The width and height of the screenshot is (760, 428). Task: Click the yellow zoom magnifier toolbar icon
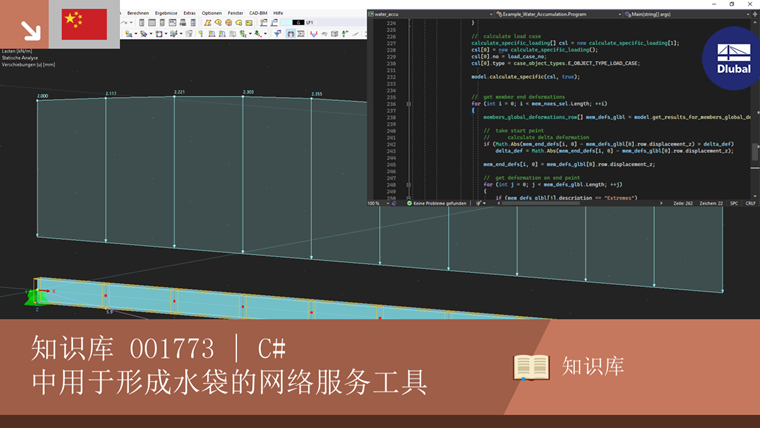[x=218, y=23]
